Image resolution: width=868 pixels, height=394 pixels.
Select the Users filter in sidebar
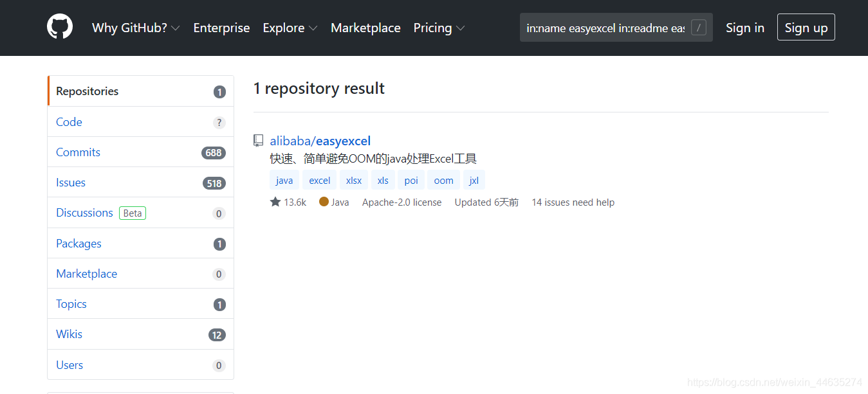(x=140, y=365)
